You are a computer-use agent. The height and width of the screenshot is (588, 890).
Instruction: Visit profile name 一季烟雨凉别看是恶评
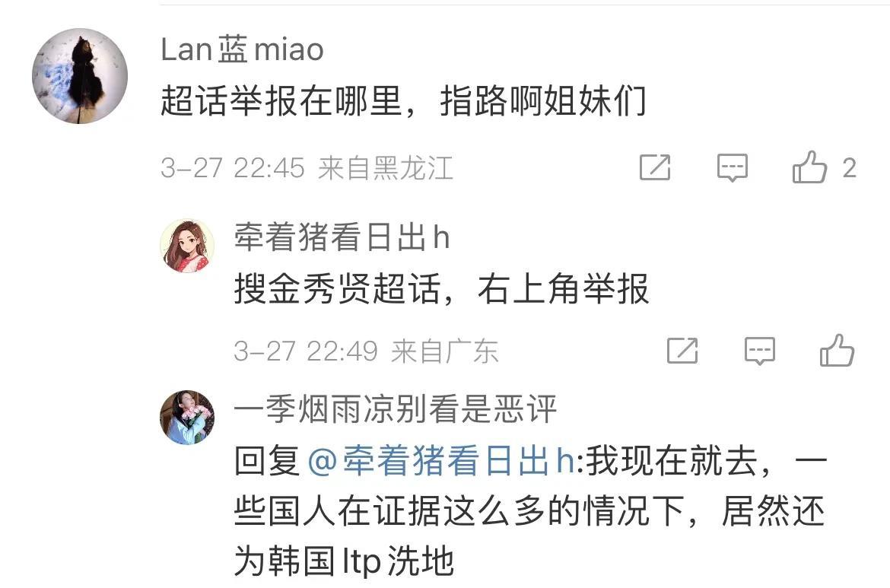[x=396, y=408]
